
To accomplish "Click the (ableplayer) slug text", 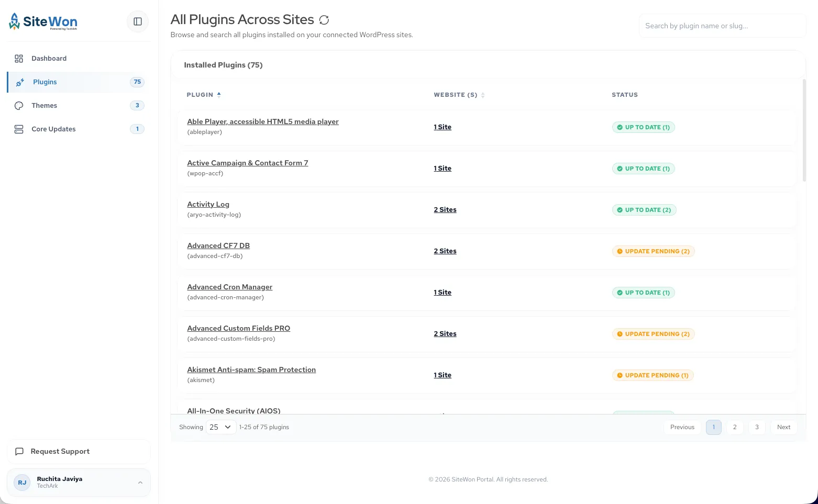I will (205, 132).
